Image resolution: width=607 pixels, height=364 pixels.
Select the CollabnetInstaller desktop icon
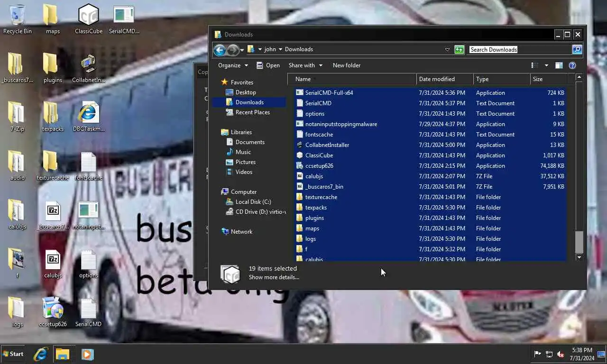pyautogui.click(x=89, y=69)
